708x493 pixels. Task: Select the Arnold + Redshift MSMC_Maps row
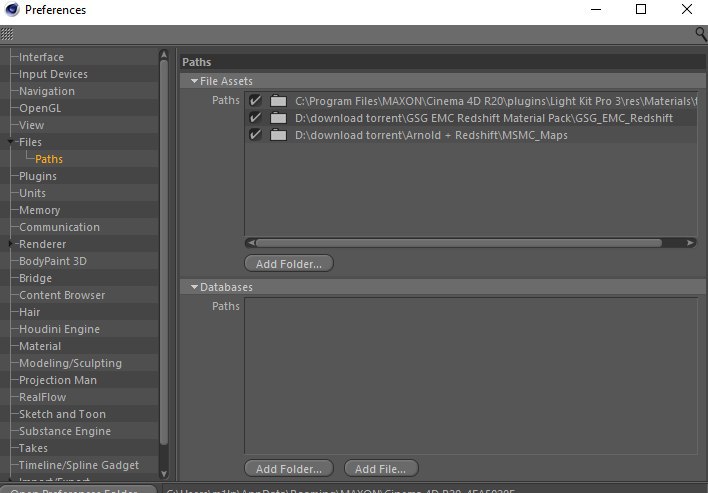coord(471,135)
